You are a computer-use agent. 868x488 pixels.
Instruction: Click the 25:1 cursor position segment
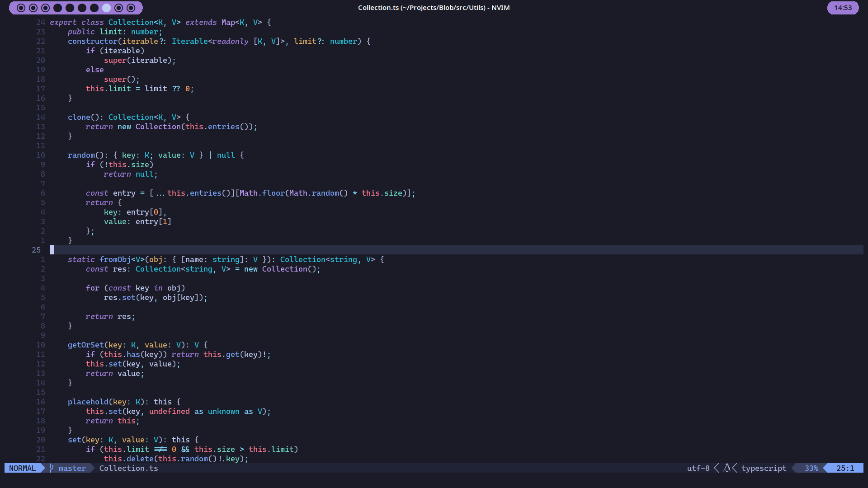pos(845,468)
